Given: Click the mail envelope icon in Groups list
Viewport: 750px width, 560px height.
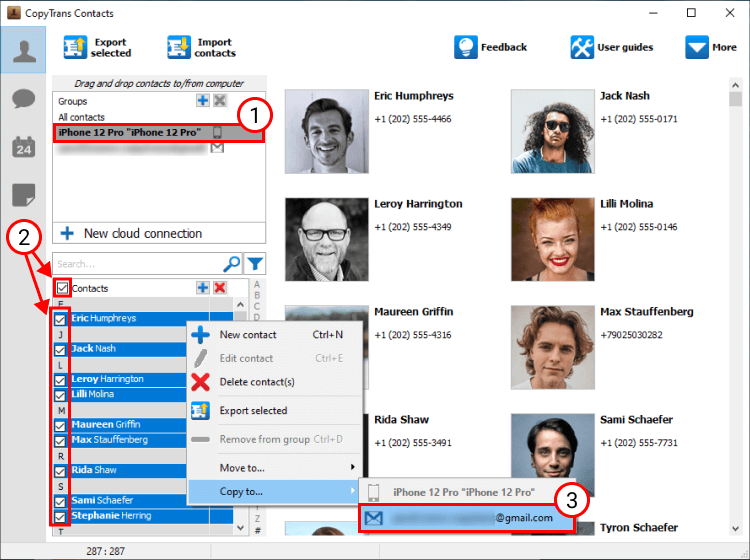Looking at the screenshot, I should coord(217,148).
